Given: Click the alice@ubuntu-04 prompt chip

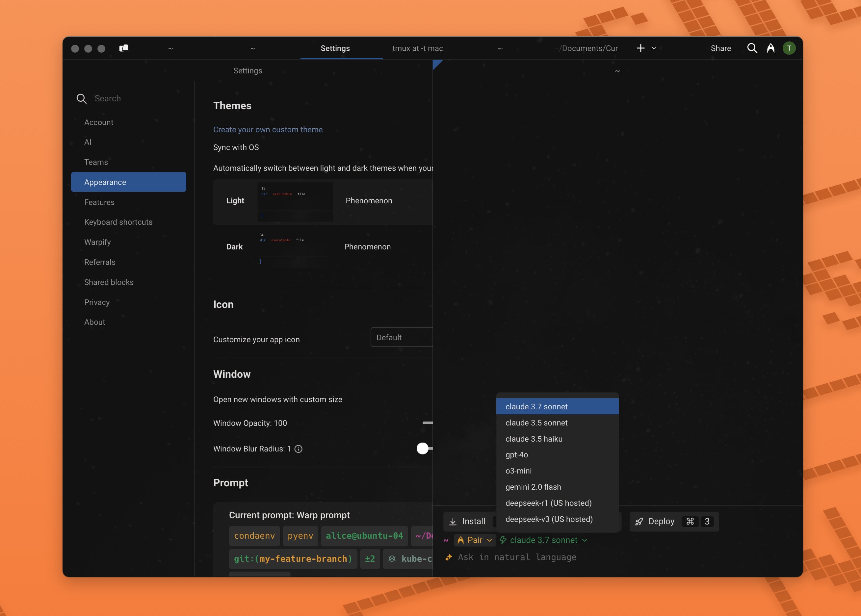Looking at the screenshot, I should [364, 536].
